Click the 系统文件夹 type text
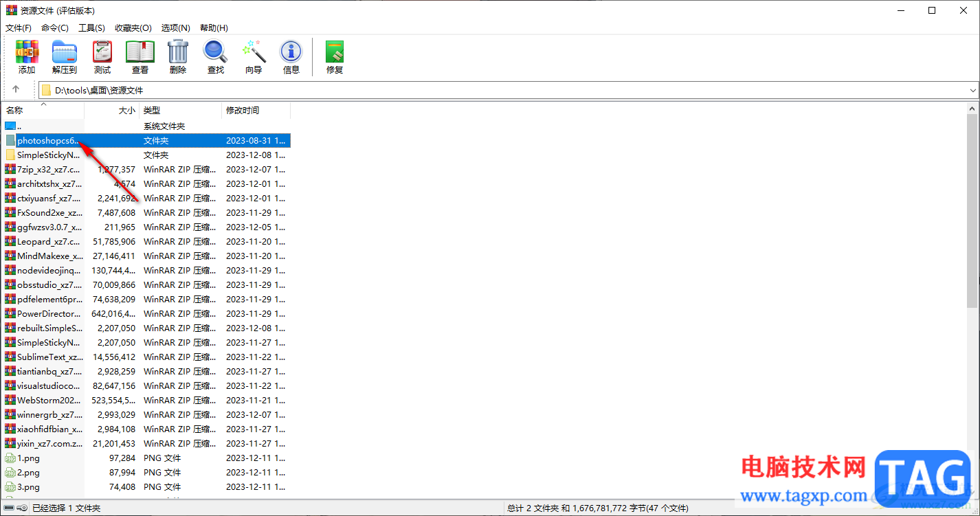Viewport: 980px width, 516px height. point(164,126)
